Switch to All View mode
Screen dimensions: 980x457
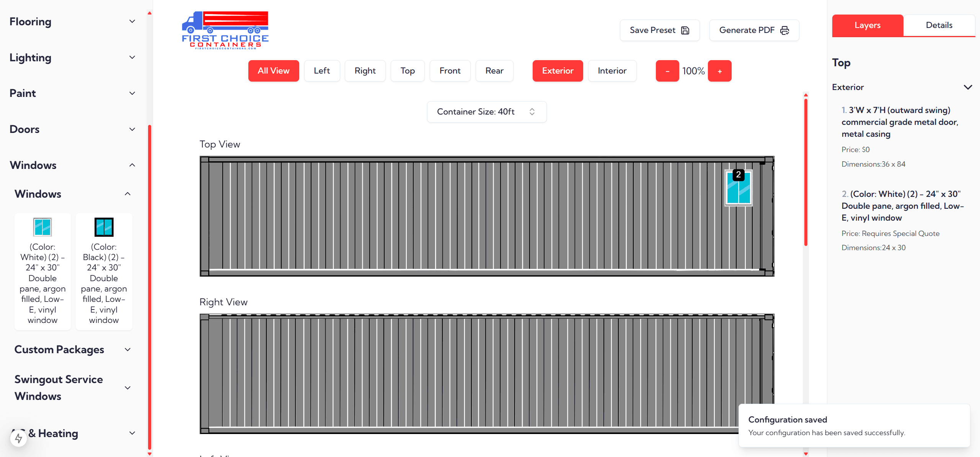pos(273,71)
